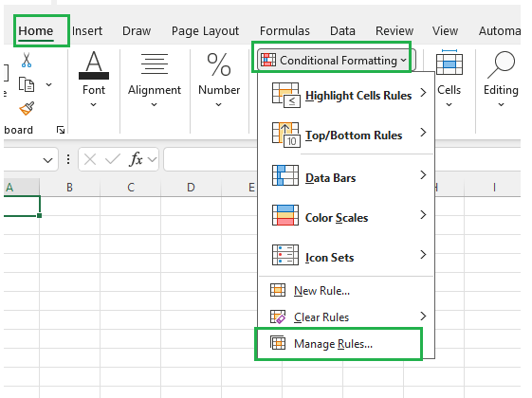Click the selected cell in column A
The width and height of the screenshot is (532, 398).
22,207
